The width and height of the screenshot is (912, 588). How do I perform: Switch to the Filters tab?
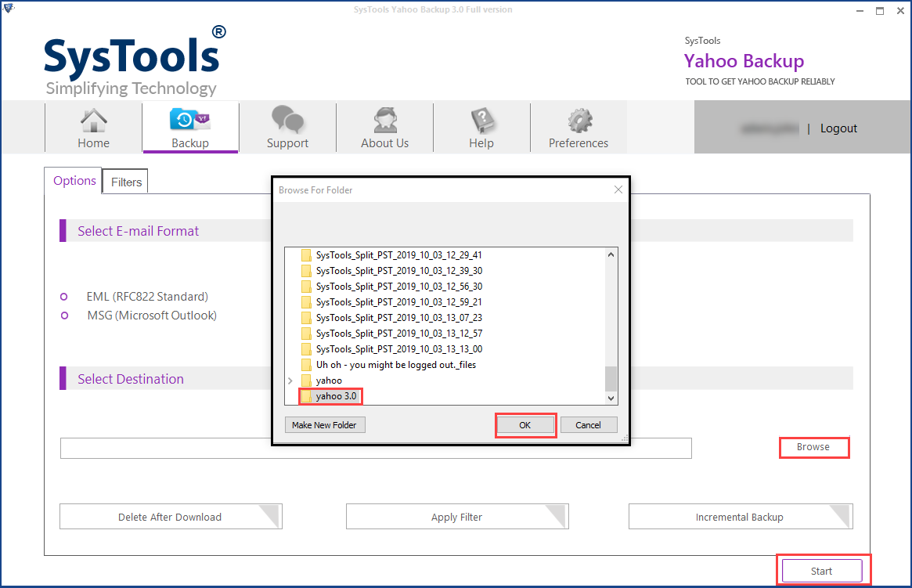(x=126, y=182)
